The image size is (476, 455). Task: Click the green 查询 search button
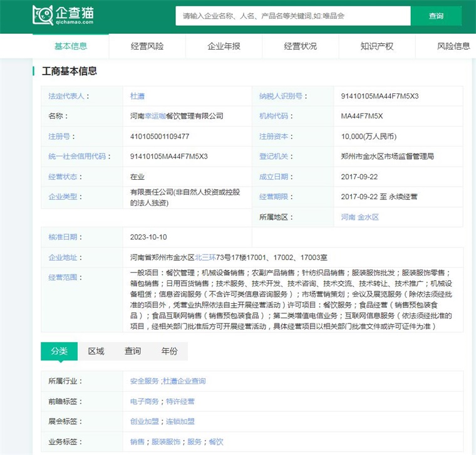436,16
